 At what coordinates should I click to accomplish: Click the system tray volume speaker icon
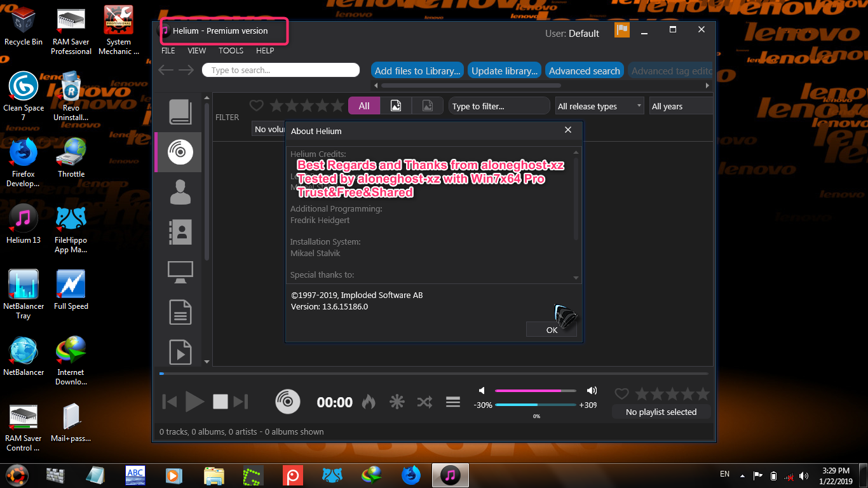[x=805, y=475]
